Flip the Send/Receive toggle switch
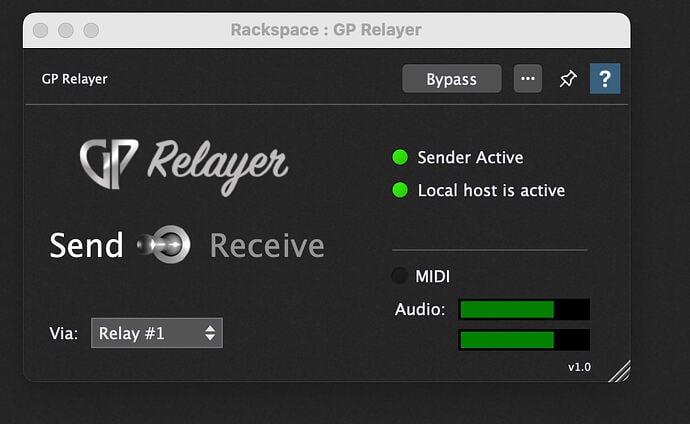The height and width of the screenshot is (424, 690). (164, 245)
